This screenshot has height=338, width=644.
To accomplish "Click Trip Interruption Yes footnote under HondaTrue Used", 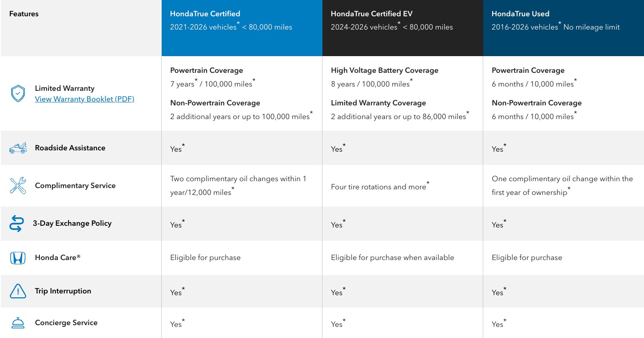I will tap(505, 289).
